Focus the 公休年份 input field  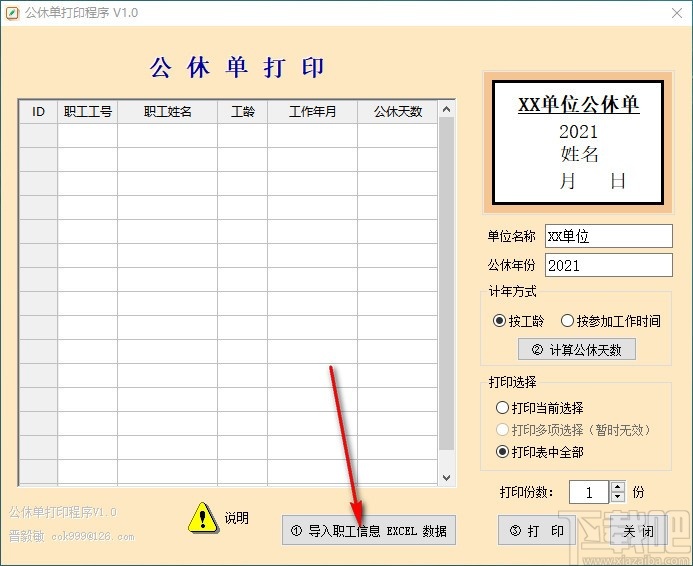pyautogui.click(x=609, y=265)
